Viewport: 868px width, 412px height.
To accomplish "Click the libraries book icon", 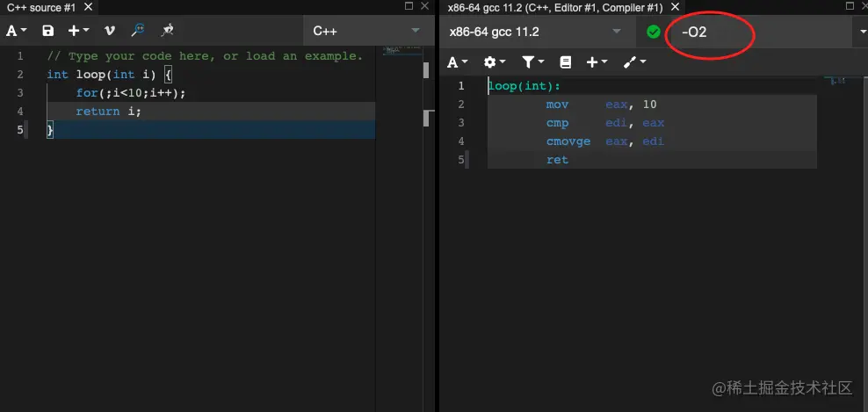I will coord(566,62).
